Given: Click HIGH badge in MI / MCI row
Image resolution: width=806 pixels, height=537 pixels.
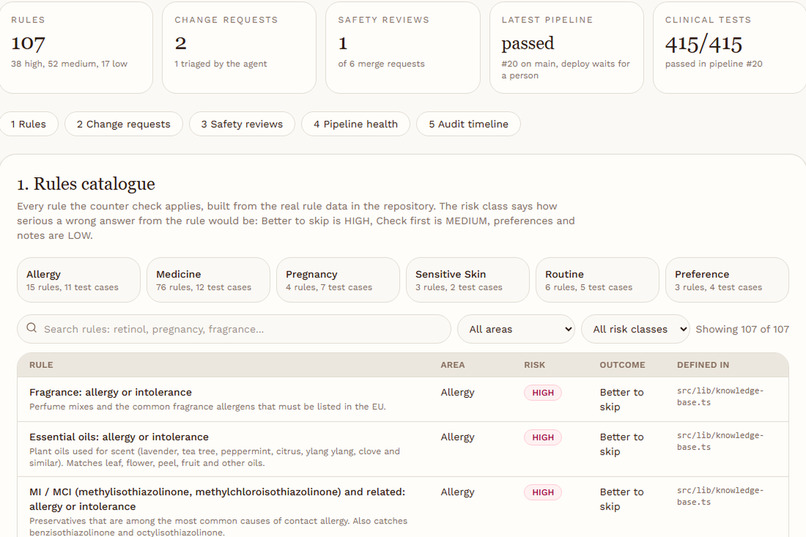Looking at the screenshot, I should [543, 492].
